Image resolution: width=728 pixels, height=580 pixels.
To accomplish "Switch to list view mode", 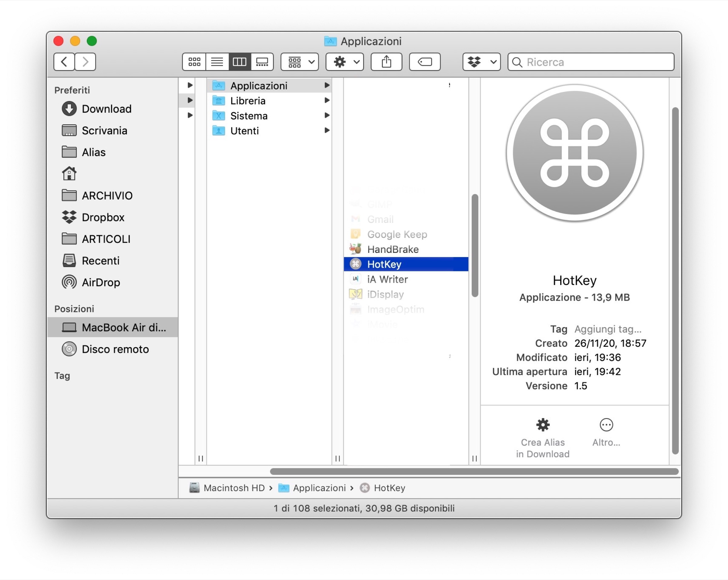I will 217,62.
